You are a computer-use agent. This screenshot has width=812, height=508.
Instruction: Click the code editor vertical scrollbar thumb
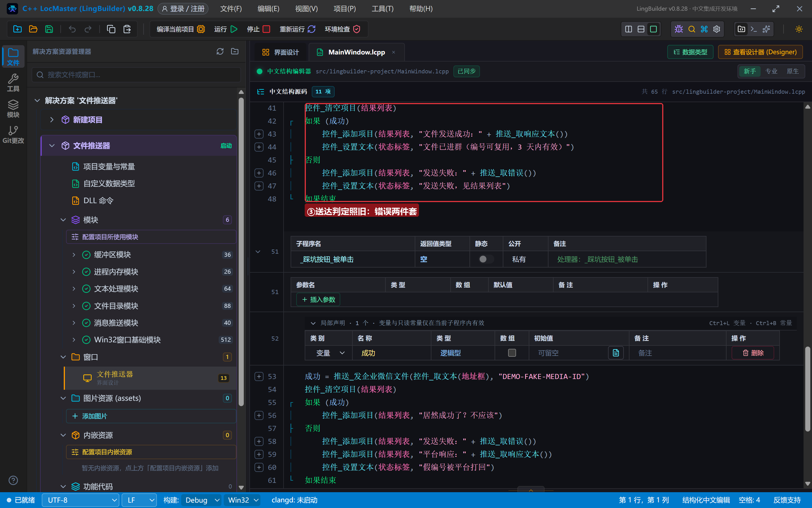tap(808, 389)
